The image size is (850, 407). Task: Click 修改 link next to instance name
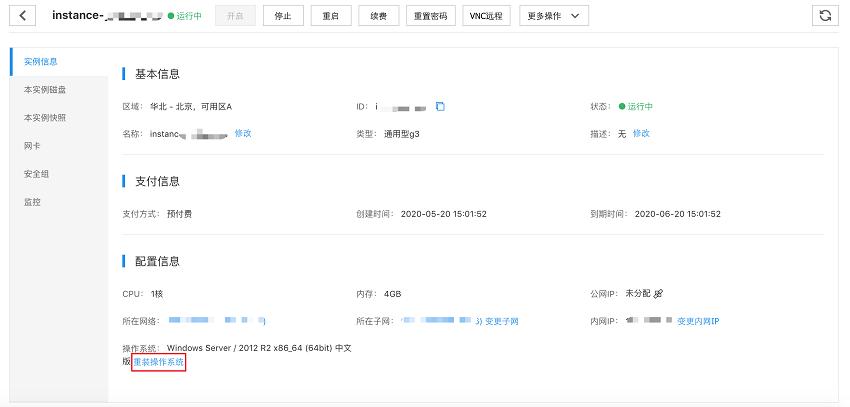click(x=243, y=133)
